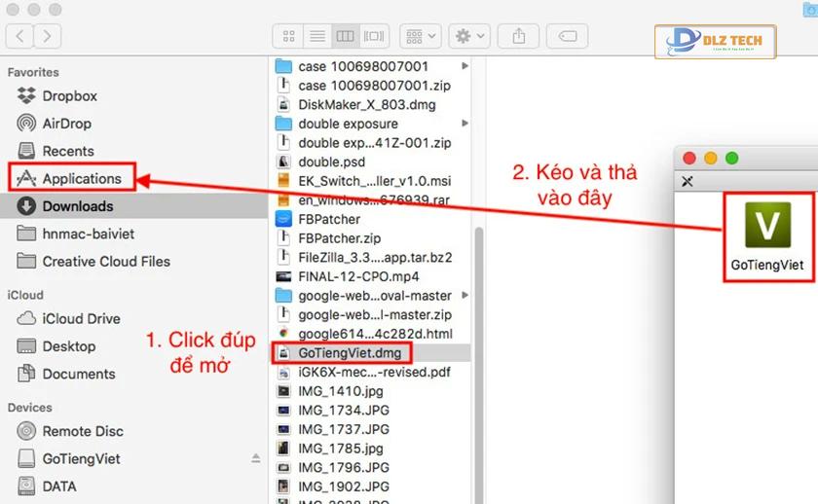This screenshot has width=818, height=504.
Task: Select case 100698007001.zip file
Action: pos(371,86)
